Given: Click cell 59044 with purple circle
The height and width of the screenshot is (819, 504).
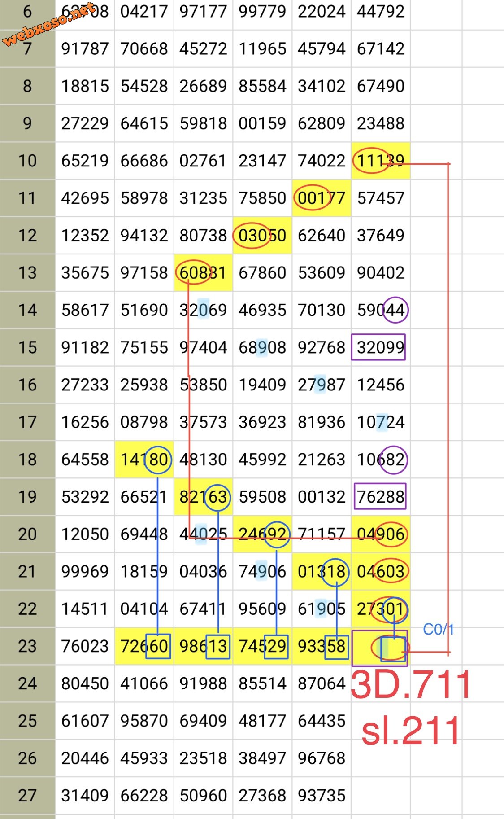Looking at the screenshot, I should coord(380,310).
